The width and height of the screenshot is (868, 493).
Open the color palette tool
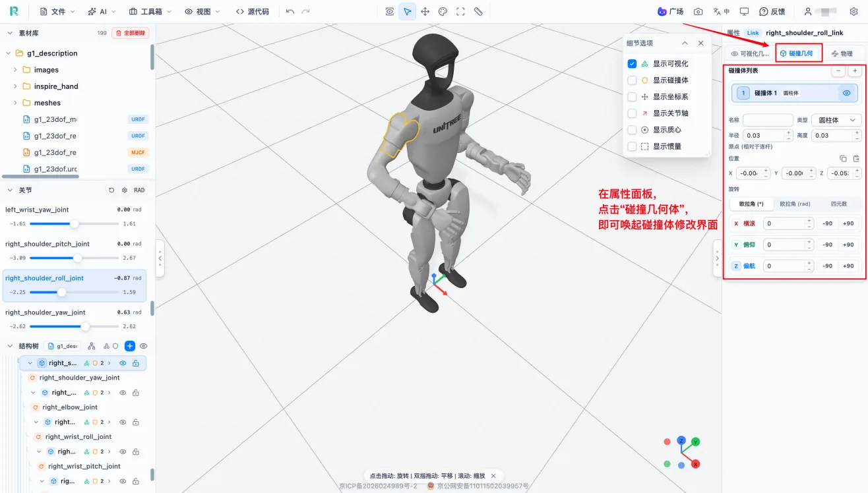(443, 12)
